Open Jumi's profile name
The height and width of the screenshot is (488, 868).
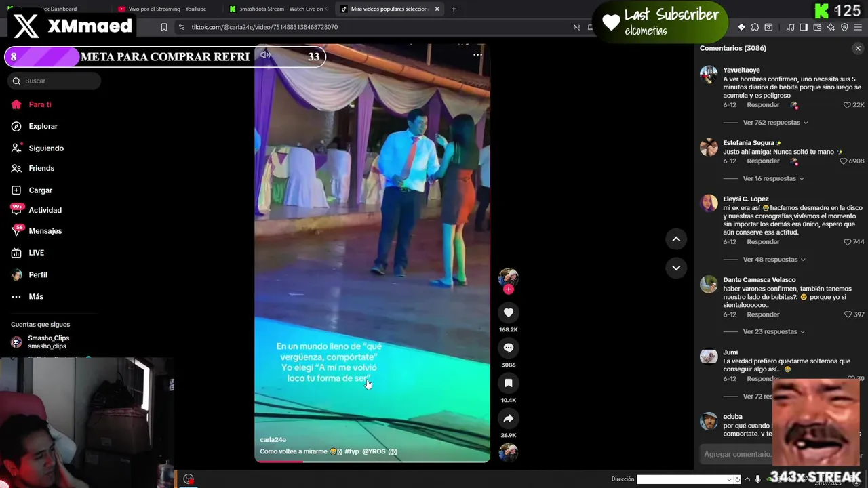point(730,352)
